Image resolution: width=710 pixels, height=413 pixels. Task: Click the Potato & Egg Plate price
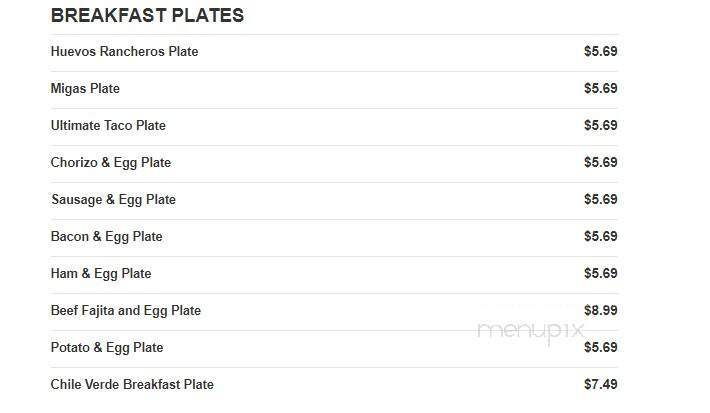pos(600,347)
